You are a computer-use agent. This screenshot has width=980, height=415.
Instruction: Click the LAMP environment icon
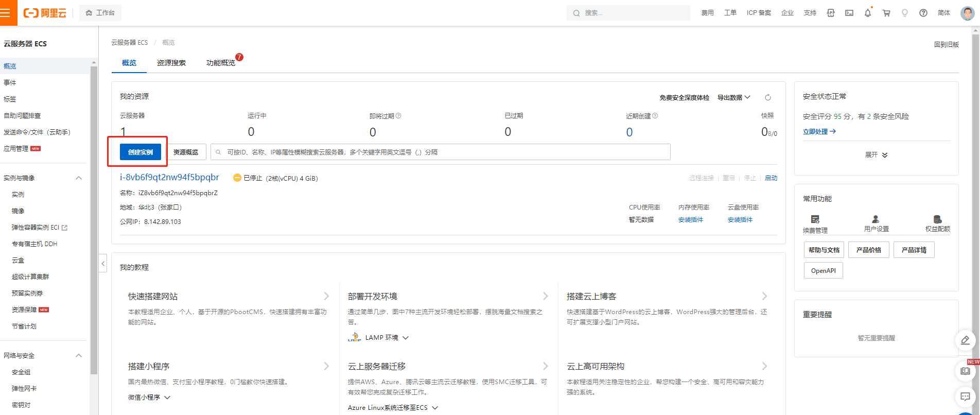click(354, 337)
